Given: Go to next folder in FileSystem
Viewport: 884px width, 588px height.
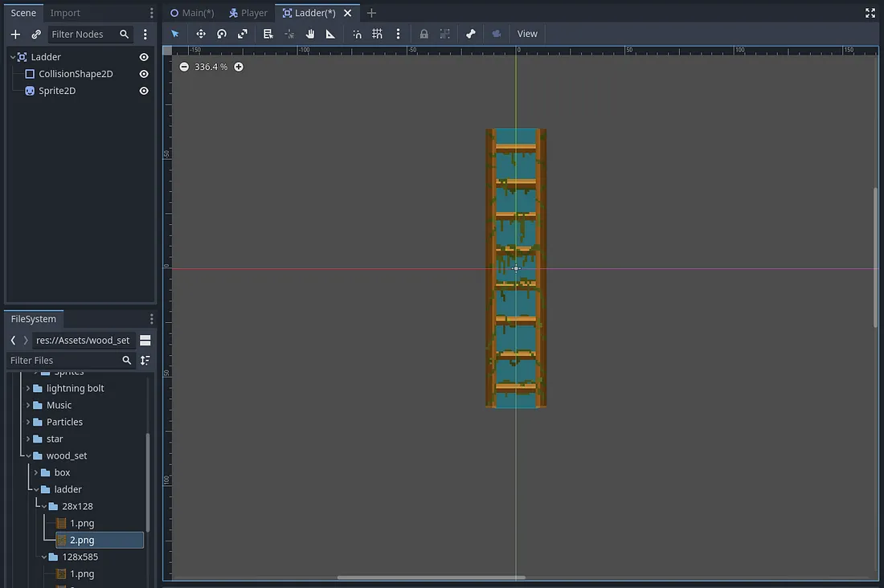Looking at the screenshot, I should [x=26, y=340].
